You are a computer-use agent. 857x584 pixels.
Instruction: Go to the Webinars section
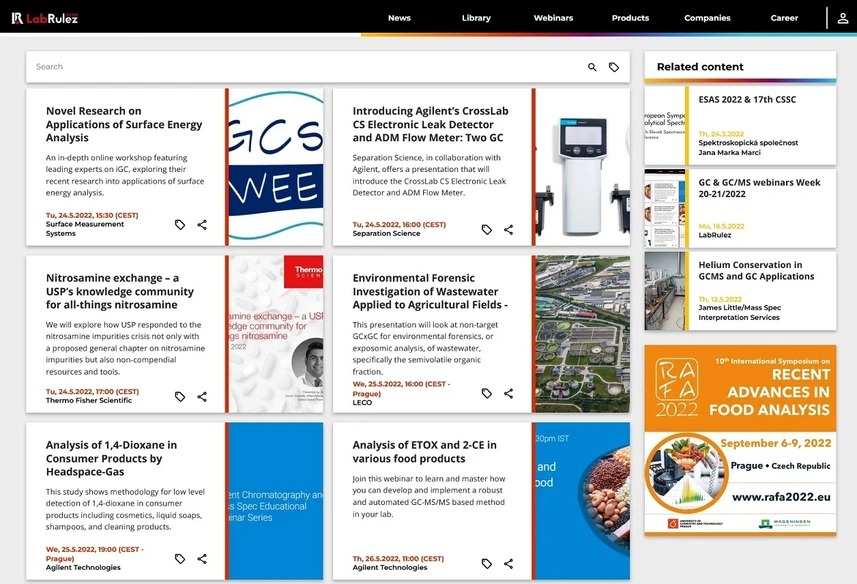coord(553,18)
